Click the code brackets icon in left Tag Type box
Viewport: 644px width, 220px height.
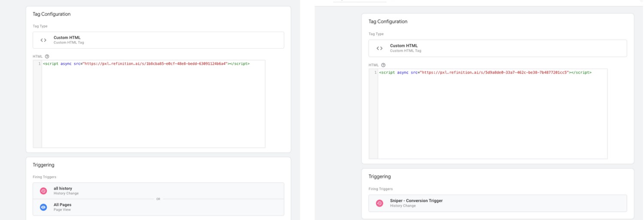(x=43, y=40)
